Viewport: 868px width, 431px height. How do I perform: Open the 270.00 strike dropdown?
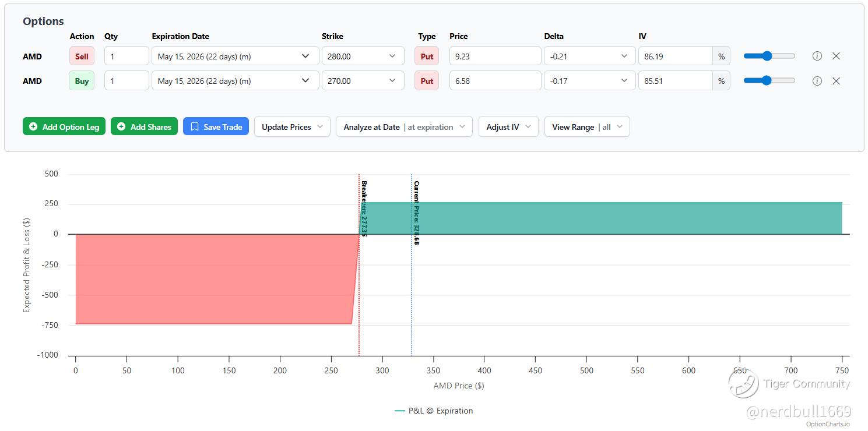point(363,81)
